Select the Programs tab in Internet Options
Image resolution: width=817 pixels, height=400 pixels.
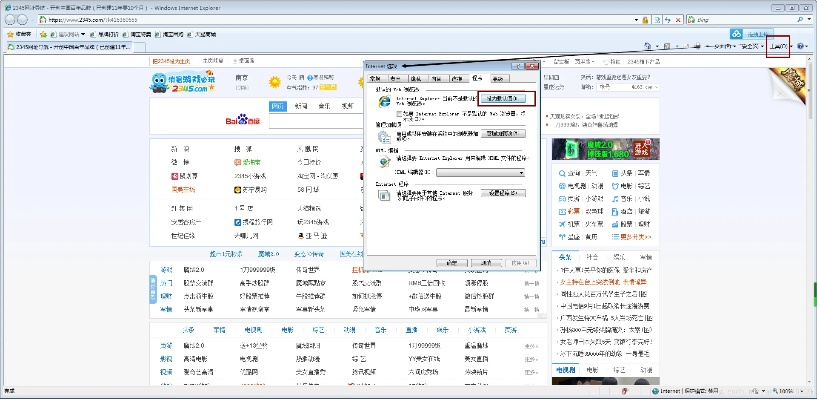477,78
